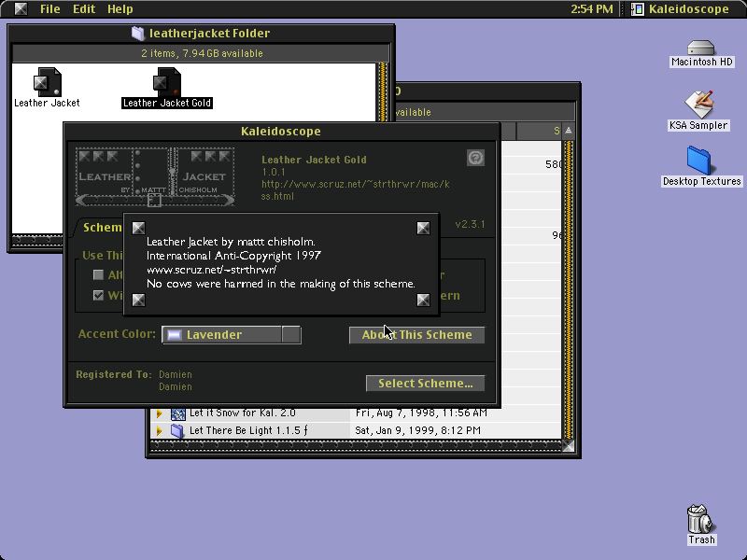The height and width of the screenshot is (560, 747).
Task: Click the About This Scheme button
Action: click(416, 335)
